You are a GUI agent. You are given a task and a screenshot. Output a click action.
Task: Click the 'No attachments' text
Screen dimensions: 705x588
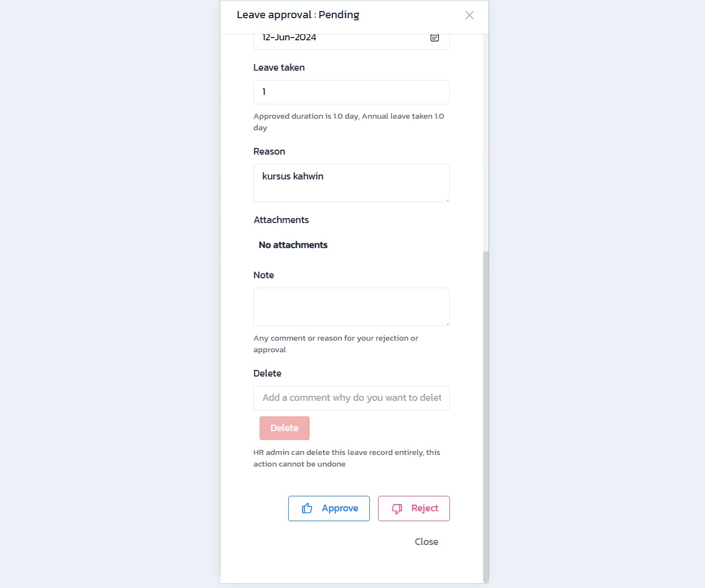293,245
